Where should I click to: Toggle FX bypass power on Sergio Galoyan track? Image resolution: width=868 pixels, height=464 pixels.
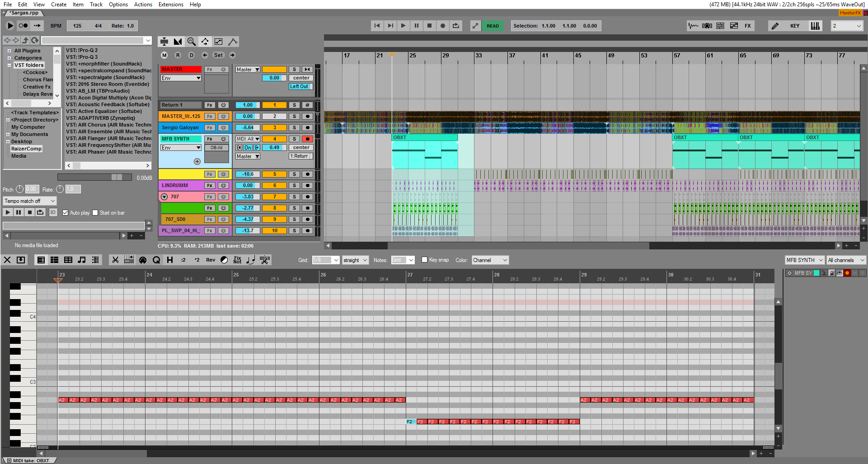(223, 127)
